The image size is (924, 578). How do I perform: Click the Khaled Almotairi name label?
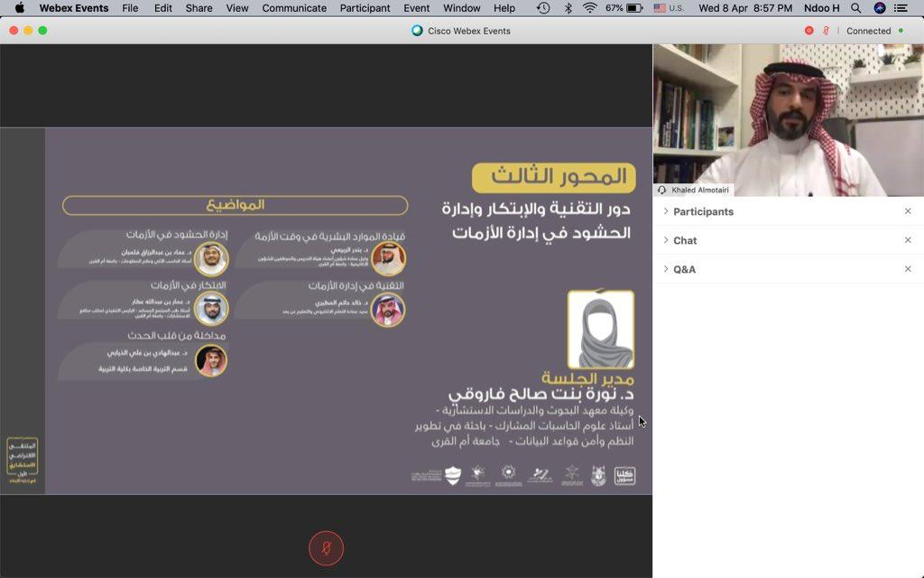point(700,190)
